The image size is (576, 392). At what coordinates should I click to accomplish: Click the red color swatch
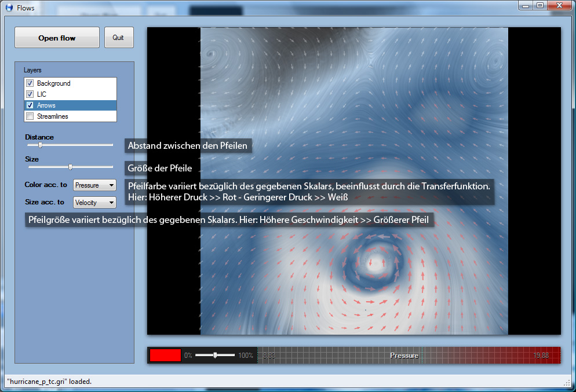pos(165,356)
